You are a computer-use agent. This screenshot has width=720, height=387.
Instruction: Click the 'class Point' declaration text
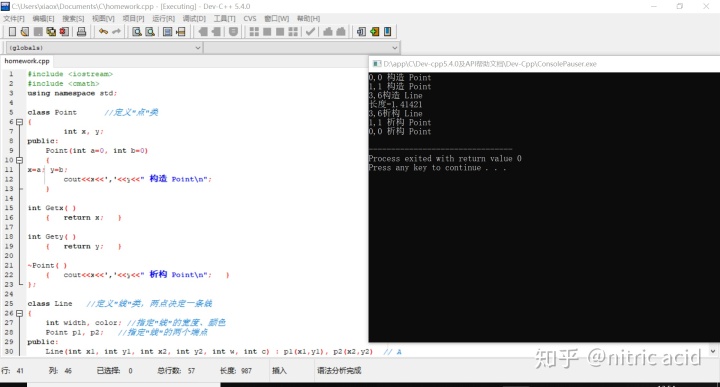52,112
